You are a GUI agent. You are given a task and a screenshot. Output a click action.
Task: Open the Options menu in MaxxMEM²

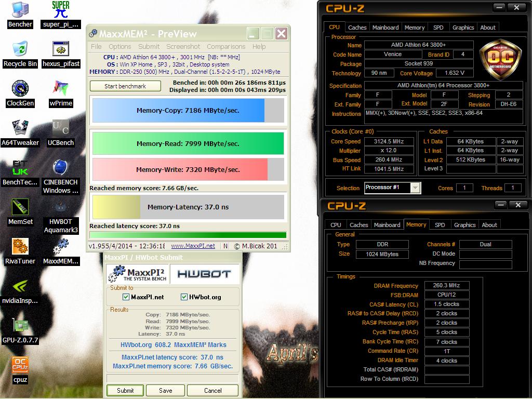tap(120, 46)
